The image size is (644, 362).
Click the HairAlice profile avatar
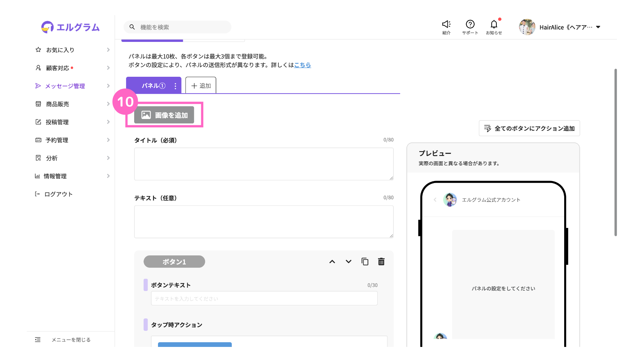coord(527,27)
